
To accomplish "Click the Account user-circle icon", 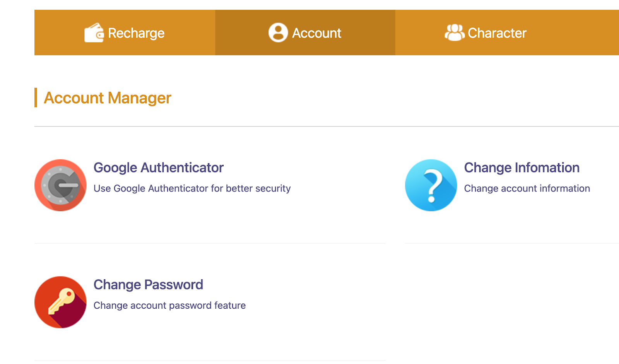I will pyautogui.click(x=278, y=32).
